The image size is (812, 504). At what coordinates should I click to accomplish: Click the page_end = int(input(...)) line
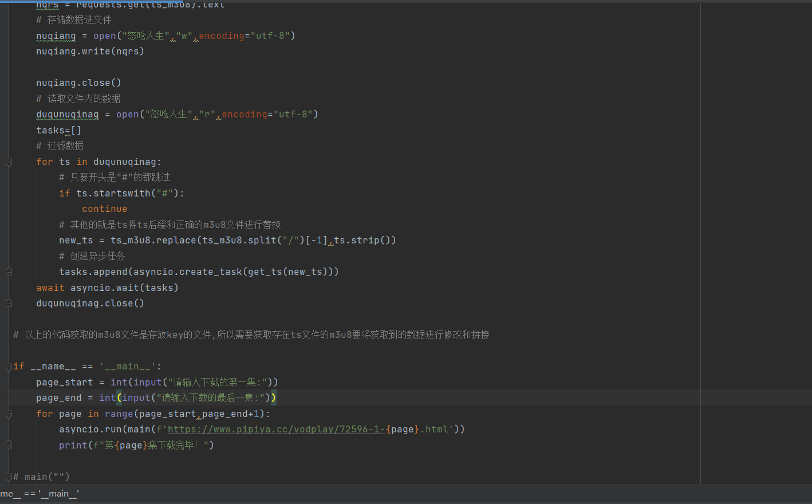[156, 398]
